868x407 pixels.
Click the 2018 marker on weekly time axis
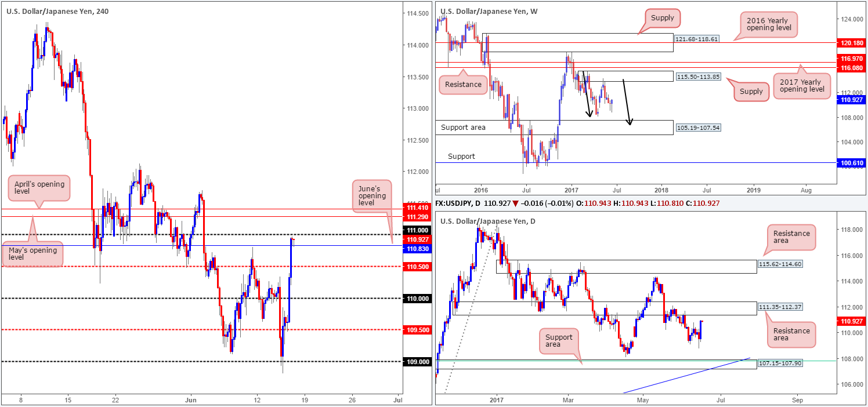pos(661,190)
